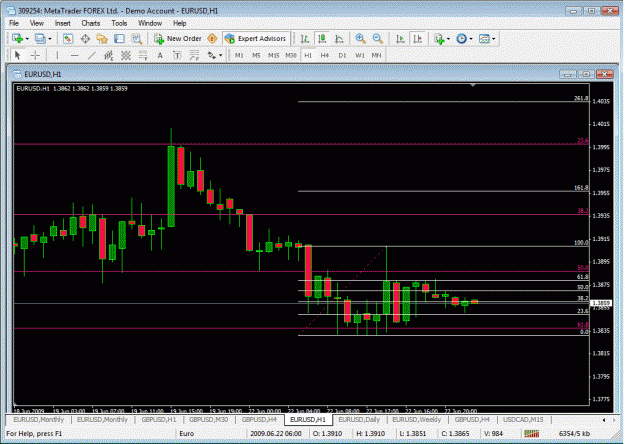The image size is (625, 444).
Task: Select the Gann grid crosshatch tool
Action: (x=126, y=55)
